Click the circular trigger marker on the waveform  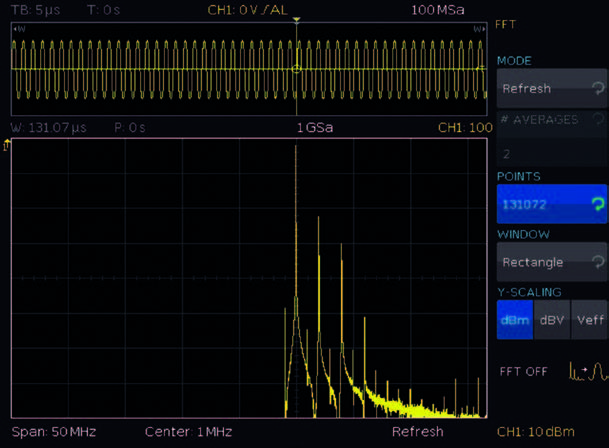pos(296,68)
